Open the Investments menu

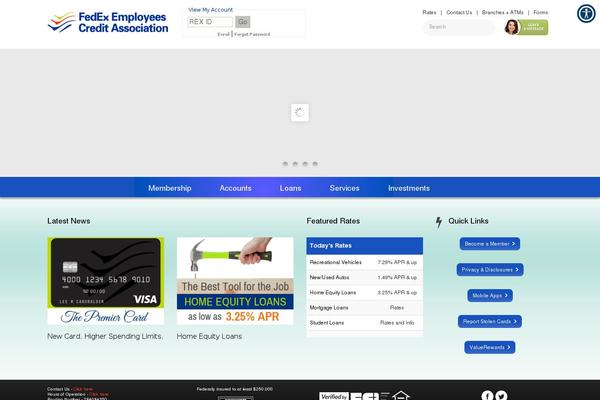tap(409, 188)
